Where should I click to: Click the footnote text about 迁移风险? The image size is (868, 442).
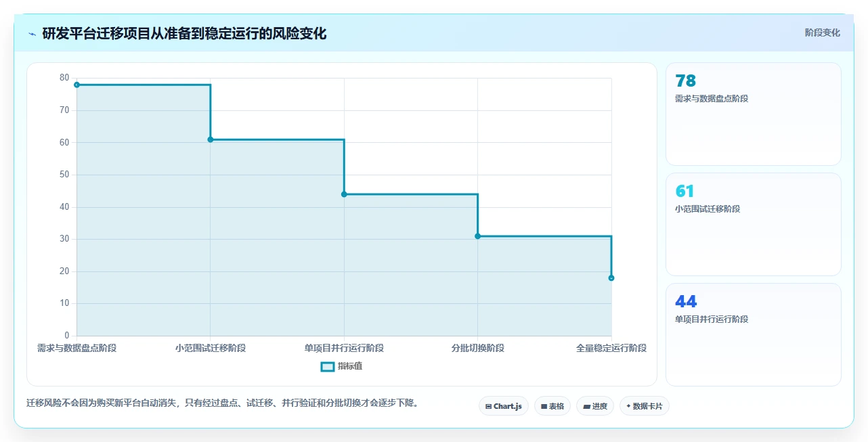pyautogui.click(x=222, y=403)
